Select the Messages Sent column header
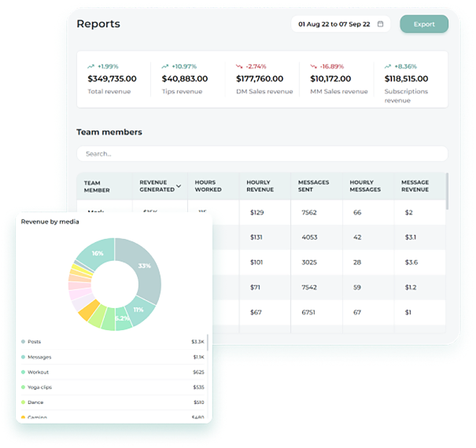476x448 pixels. tap(313, 186)
